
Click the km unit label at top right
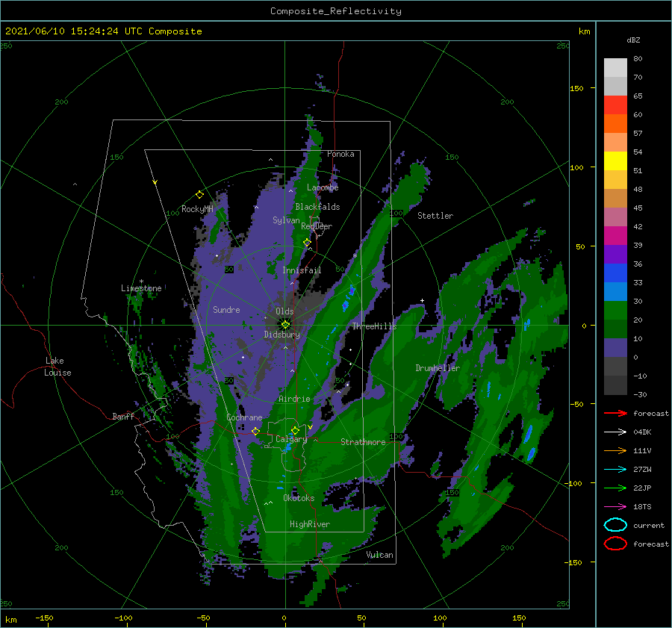click(584, 31)
